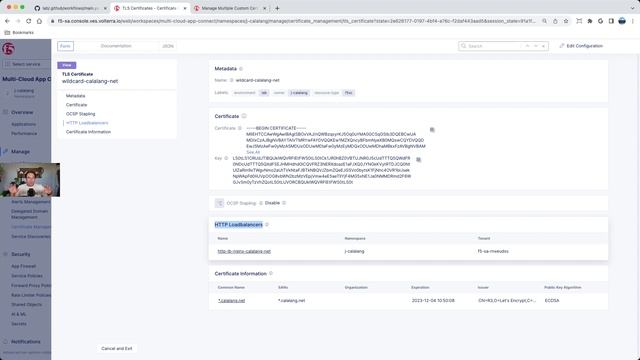Viewport: 640px width, 360px height.
Task: Open the http-lb-nginx-catalang-net loadbalancer link
Action: [x=244, y=251]
